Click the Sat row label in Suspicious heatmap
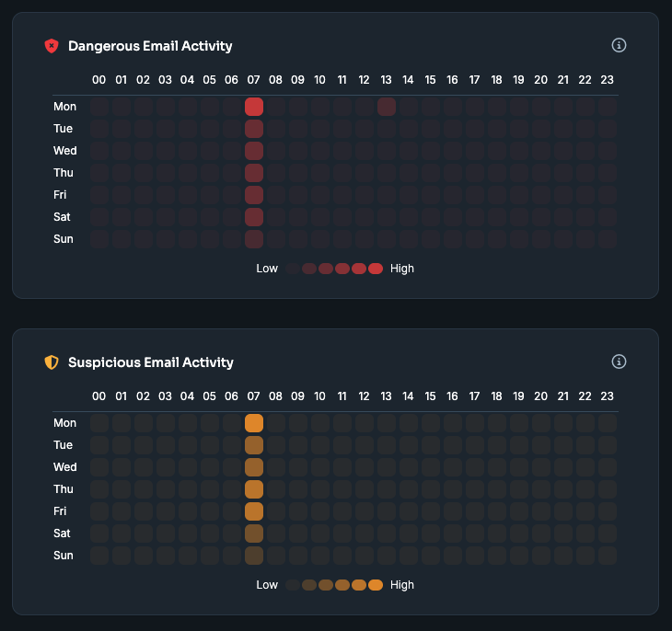This screenshot has width=672, height=631. [x=62, y=533]
